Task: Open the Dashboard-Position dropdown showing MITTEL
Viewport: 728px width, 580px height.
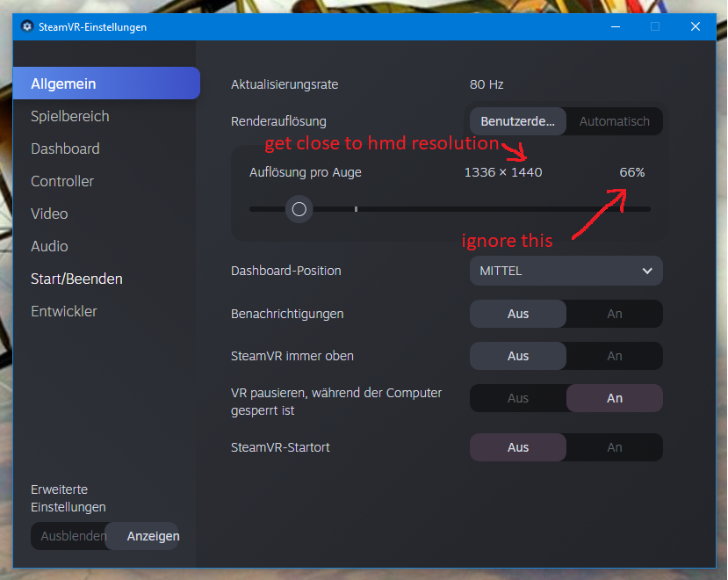Action: click(566, 271)
